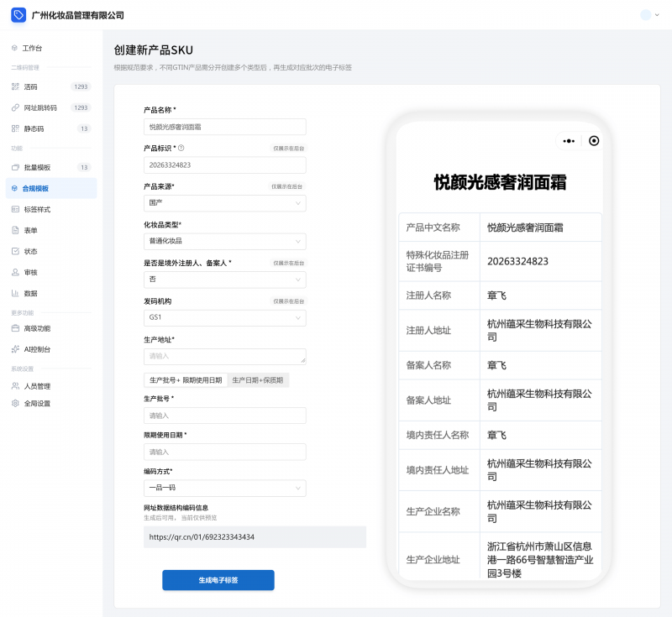Viewport: 672px width, 617px height.
Task: Click the 生成电子标签 button
Action: 218,580
